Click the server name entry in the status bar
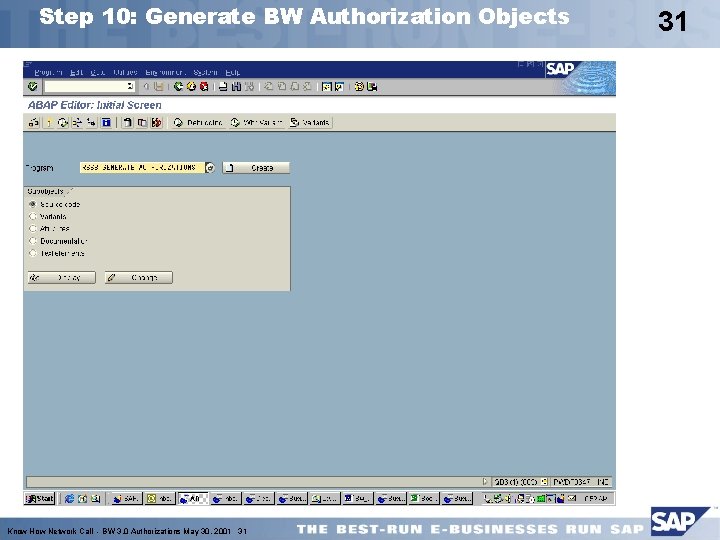The width and height of the screenshot is (720, 540). tap(572, 482)
